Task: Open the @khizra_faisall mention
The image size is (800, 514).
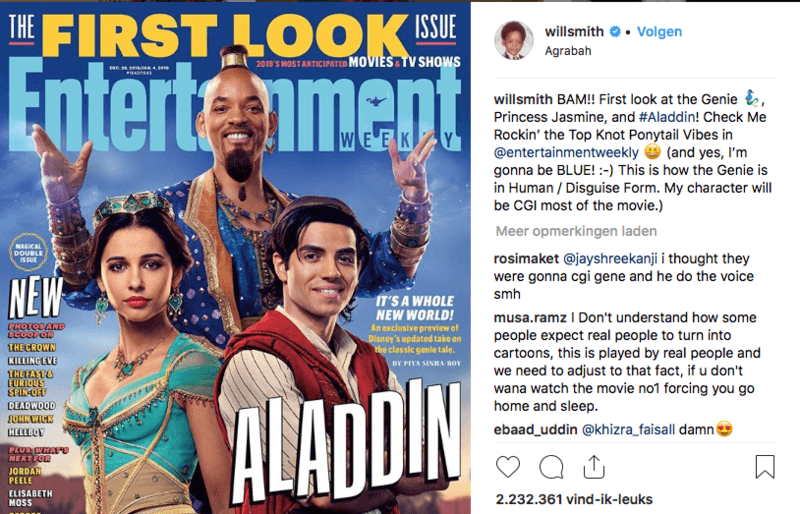Action: (628, 430)
